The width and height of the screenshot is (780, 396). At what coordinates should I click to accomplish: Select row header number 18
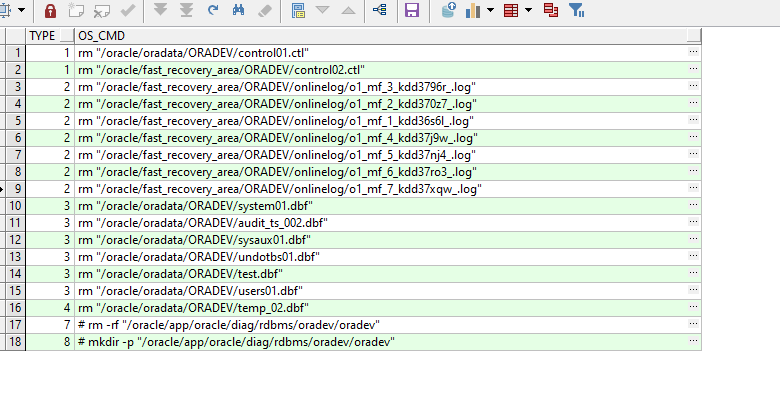point(15,342)
